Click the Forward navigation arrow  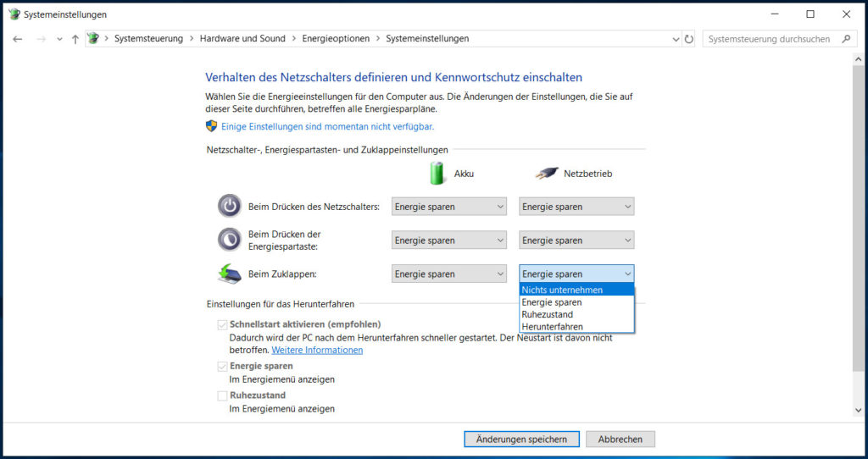[x=41, y=39]
